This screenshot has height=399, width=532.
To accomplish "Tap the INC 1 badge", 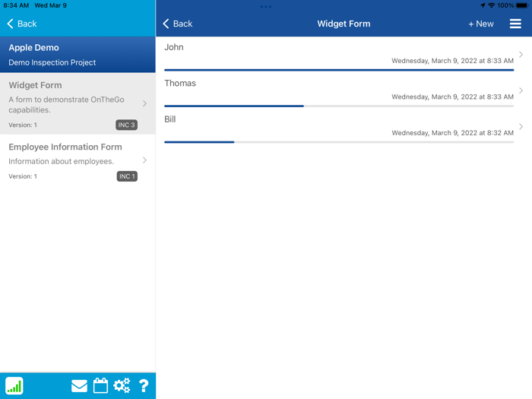I will pos(127,176).
